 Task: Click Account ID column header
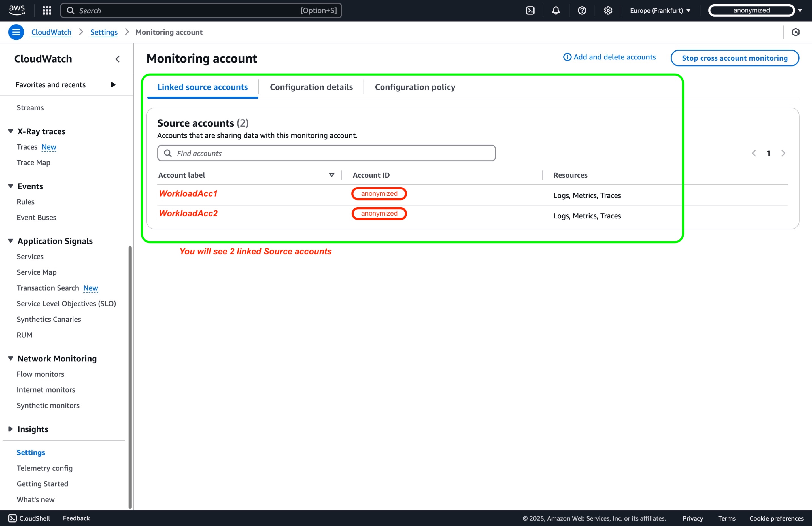[x=371, y=175]
